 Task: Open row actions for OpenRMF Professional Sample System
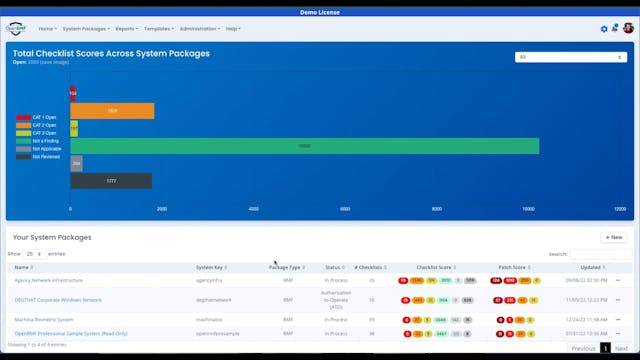coord(618,333)
